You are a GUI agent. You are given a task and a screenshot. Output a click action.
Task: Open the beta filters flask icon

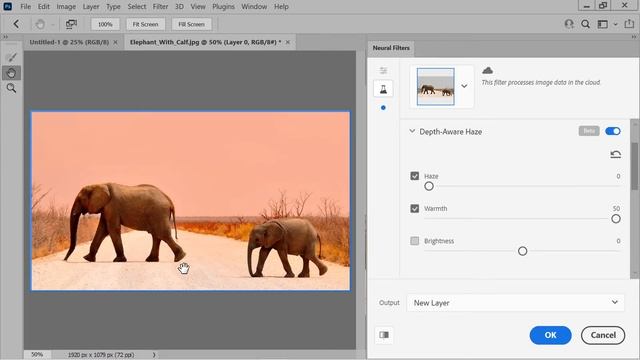point(383,89)
